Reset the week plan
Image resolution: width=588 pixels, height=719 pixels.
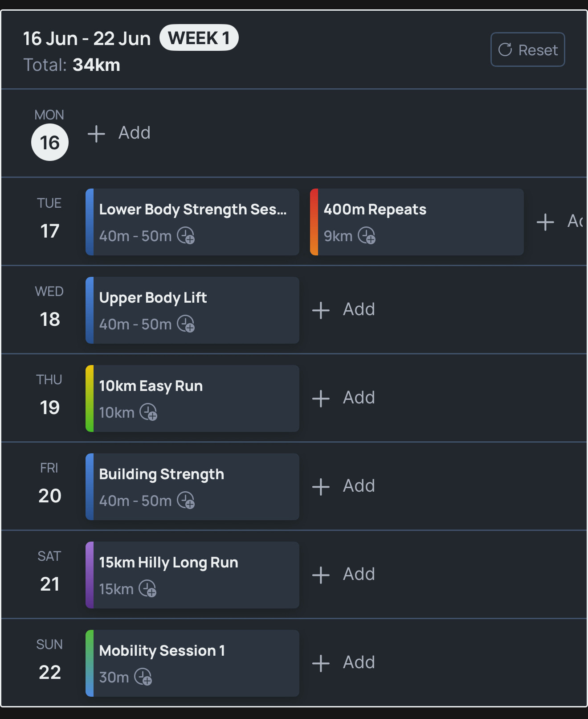tap(527, 49)
